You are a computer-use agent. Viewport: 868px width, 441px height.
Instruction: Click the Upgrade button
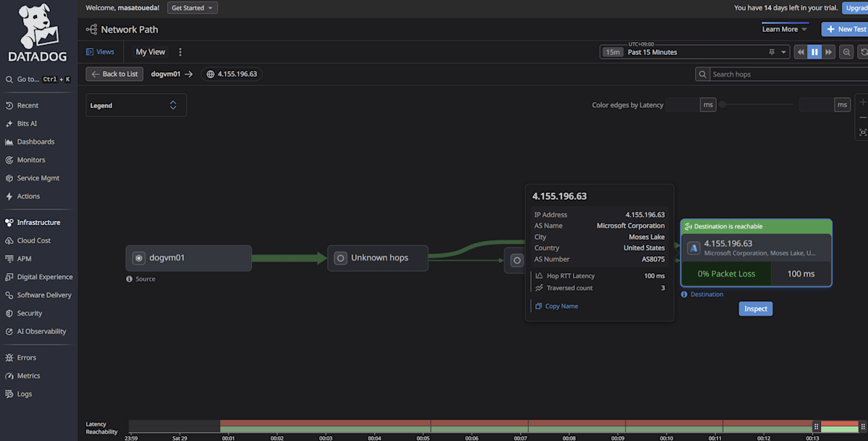[856, 8]
